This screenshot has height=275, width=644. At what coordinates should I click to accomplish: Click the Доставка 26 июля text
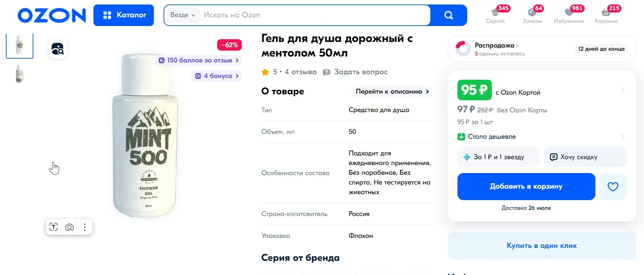pyautogui.click(x=526, y=208)
